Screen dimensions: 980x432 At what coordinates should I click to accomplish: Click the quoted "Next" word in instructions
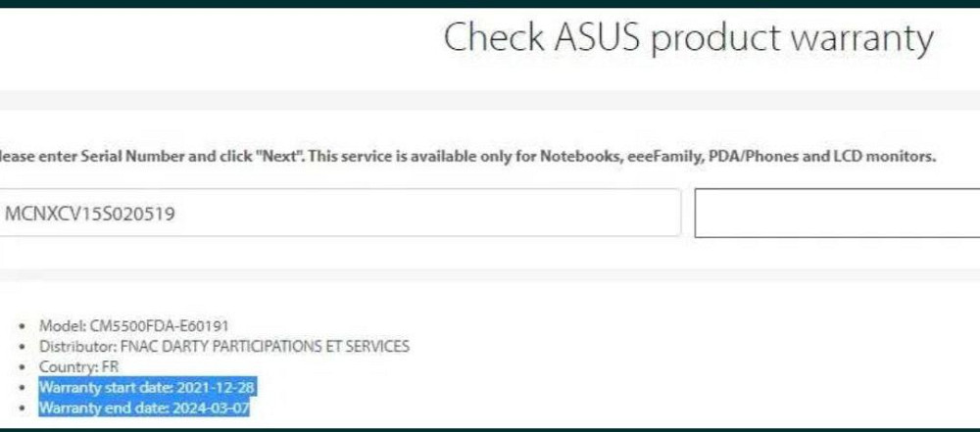pyautogui.click(x=281, y=156)
